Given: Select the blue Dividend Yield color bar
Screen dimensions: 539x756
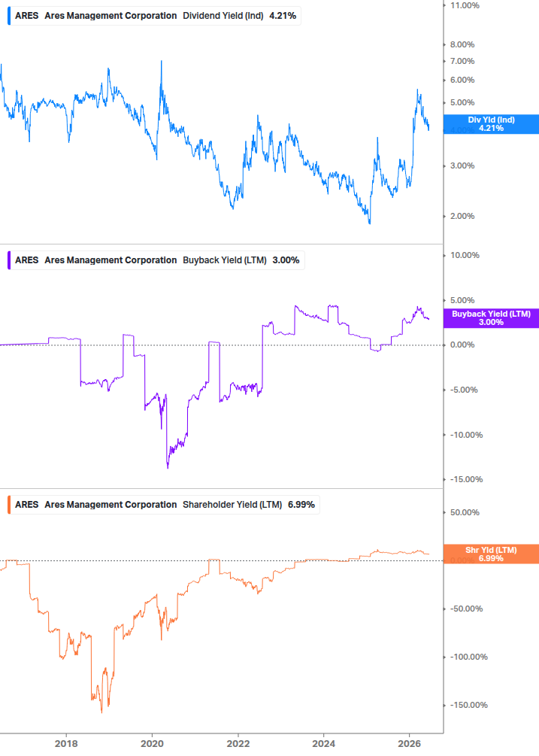Looking at the screenshot, I should pos(9,16).
